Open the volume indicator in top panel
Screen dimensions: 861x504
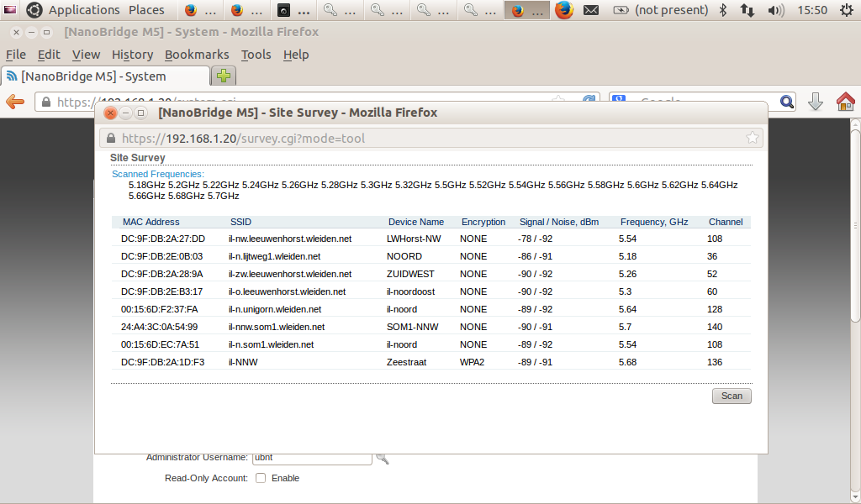point(776,10)
